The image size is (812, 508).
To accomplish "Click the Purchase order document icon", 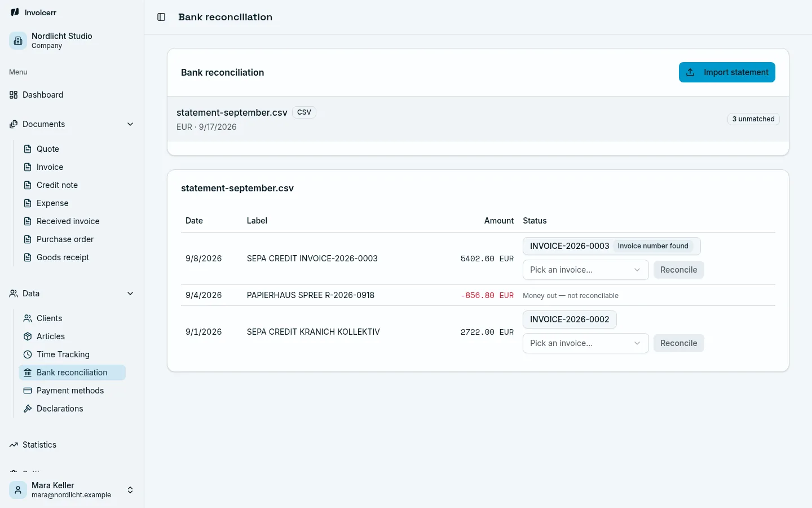I will click(28, 239).
